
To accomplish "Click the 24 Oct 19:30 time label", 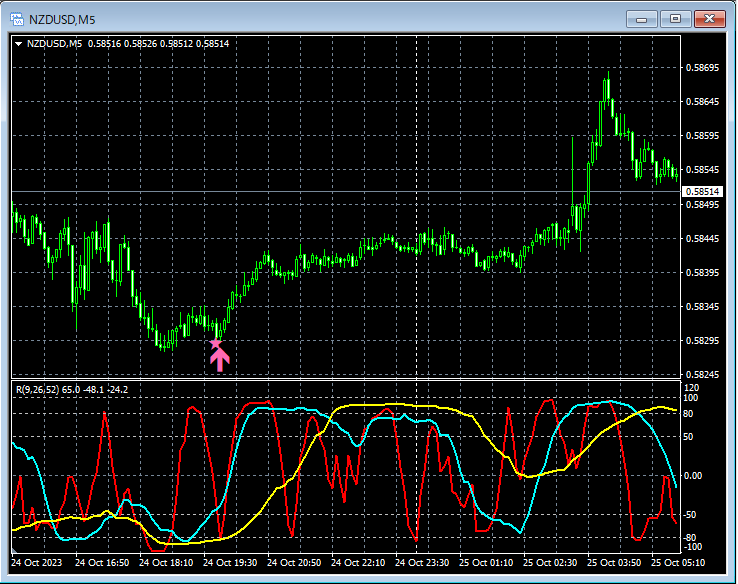I will (230, 563).
